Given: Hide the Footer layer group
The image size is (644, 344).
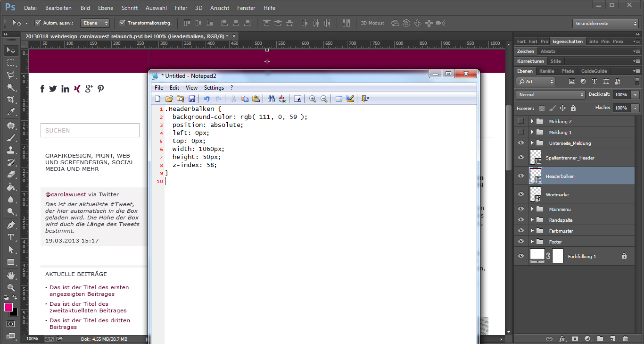Looking at the screenshot, I should pyautogui.click(x=520, y=242).
